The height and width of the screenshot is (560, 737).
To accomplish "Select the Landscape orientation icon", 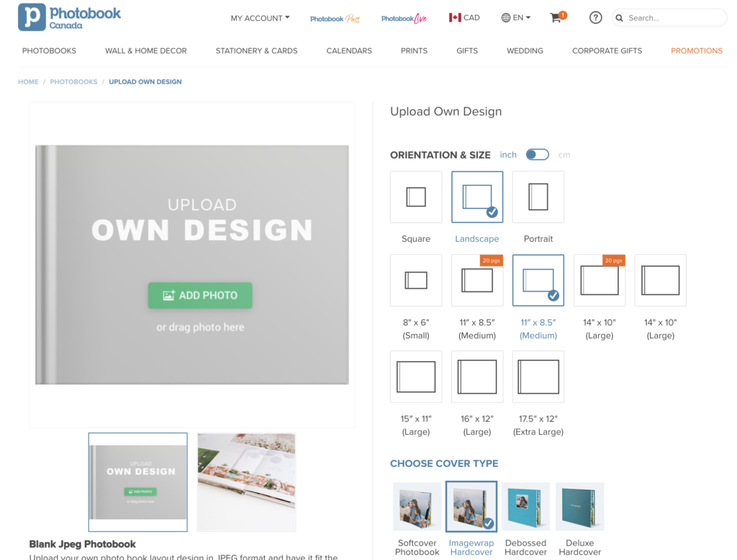I will [x=477, y=197].
